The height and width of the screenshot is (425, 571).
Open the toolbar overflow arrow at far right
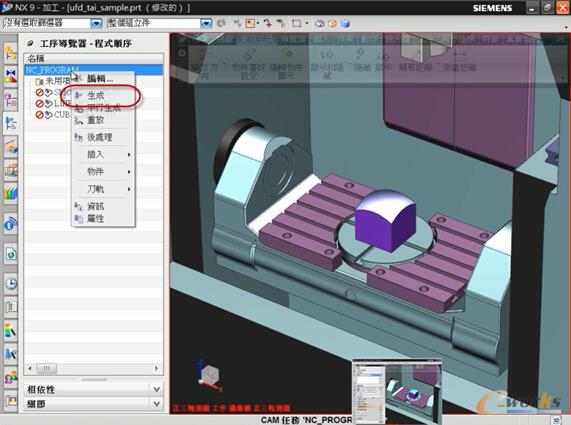click(566, 27)
